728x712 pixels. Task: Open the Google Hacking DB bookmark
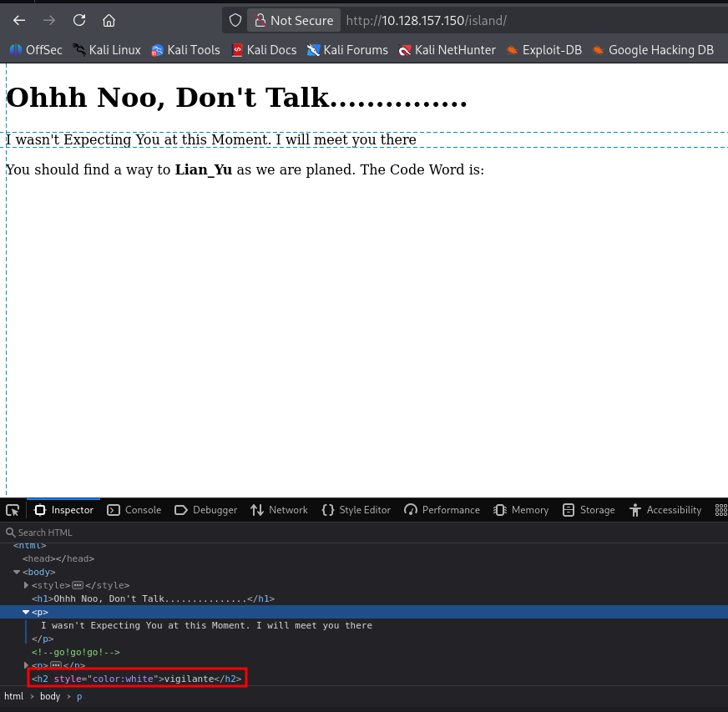pyautogui.click(x=653, y=50)
